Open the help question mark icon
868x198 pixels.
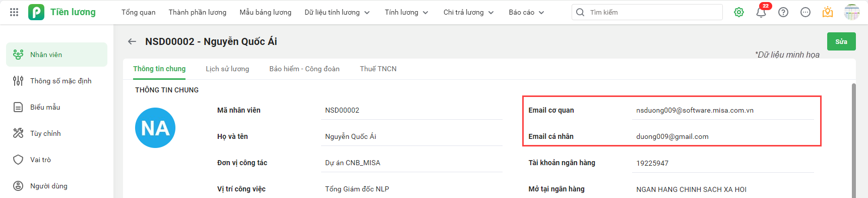coord(783,12)
